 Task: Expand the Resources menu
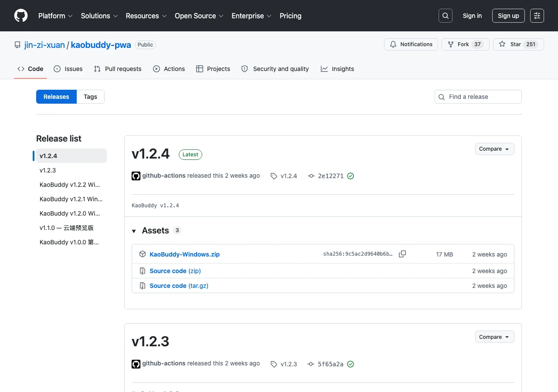[x=146, y=16]
